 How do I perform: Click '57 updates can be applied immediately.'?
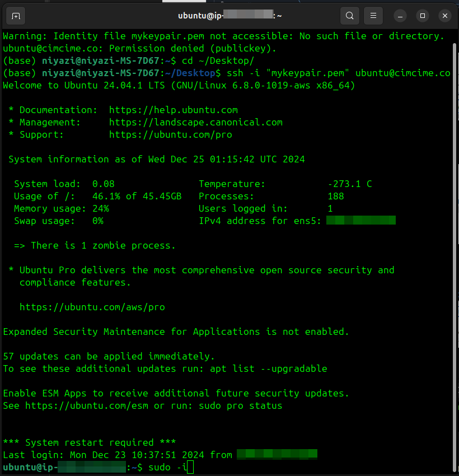109,356
